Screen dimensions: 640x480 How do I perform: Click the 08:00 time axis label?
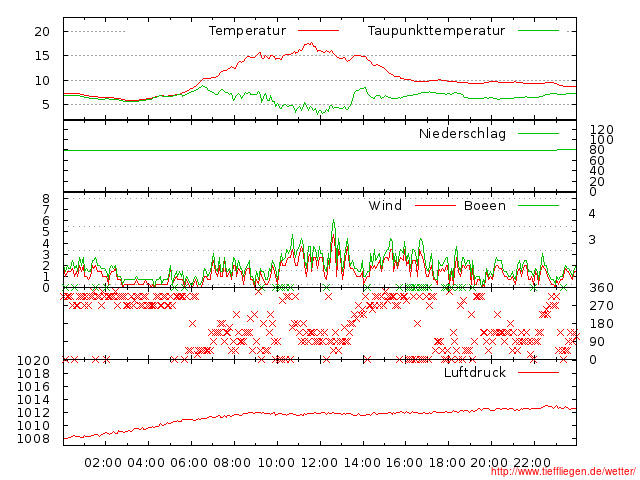click(x=232, y=463)
